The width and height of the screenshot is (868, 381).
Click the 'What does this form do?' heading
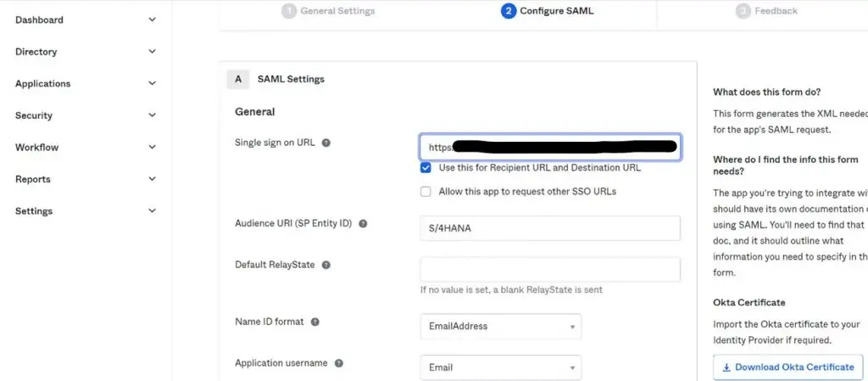tap(766, 92)
